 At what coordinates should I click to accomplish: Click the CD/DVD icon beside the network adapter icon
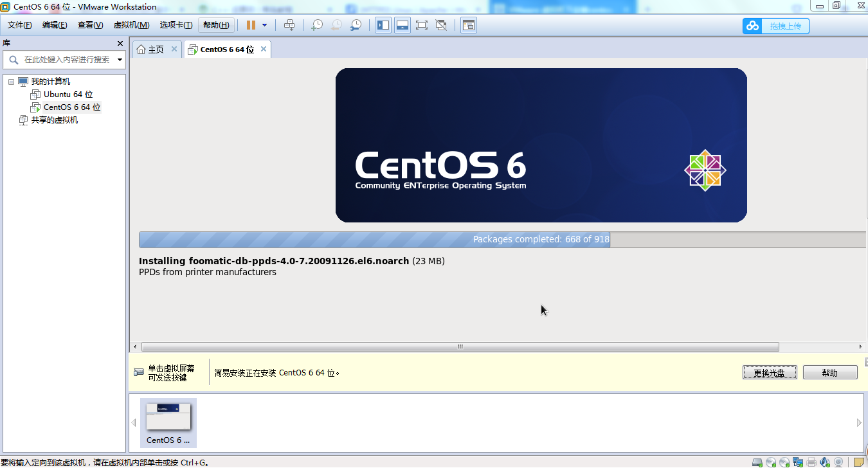coord(784,462)
